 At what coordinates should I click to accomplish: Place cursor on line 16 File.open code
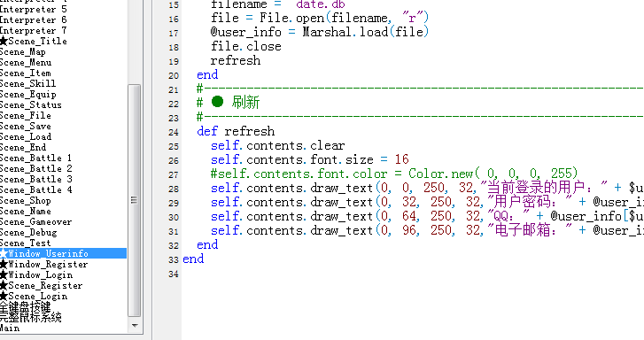[320, 18]
